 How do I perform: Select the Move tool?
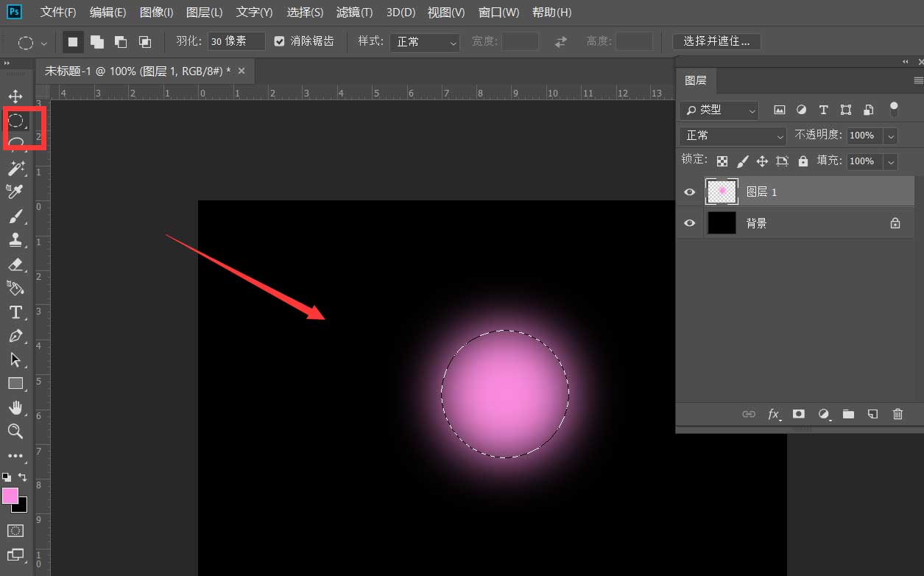point(15,96)
